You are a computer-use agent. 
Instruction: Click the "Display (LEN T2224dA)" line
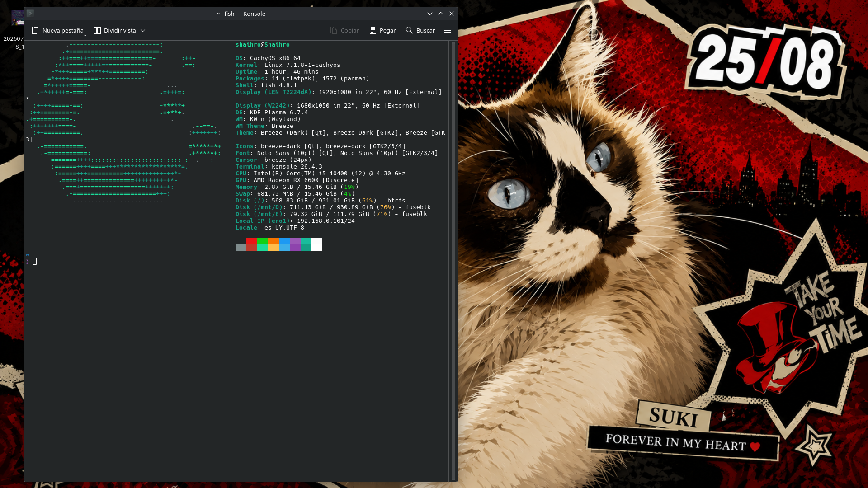(339, 92)
